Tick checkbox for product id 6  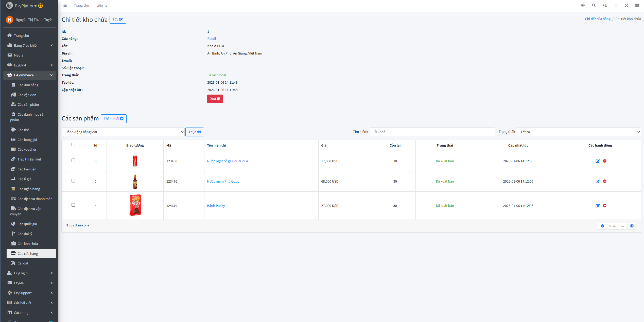click(x=73, y=160)
